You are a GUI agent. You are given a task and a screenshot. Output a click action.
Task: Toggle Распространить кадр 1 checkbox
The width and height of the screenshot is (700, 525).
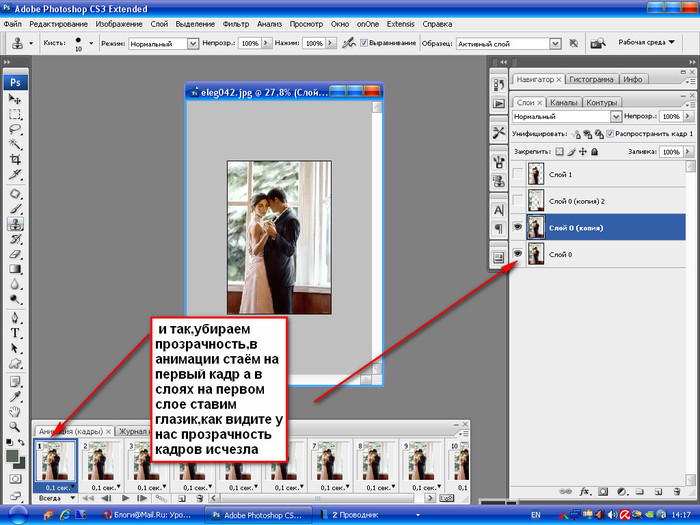point(610,133)
